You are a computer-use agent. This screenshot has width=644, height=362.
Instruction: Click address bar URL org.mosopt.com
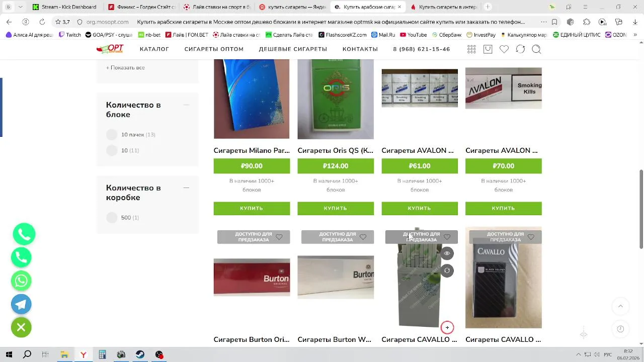(107, 22)
